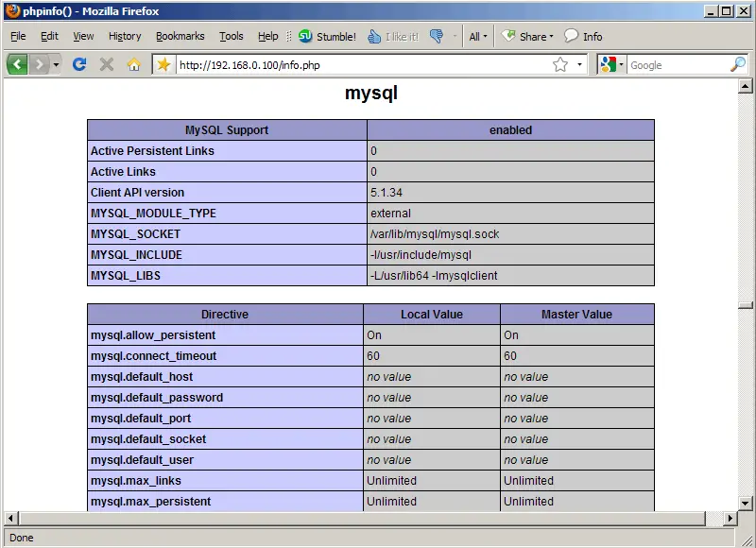This screenshot has width=756, height=548.
Task: Bookmark this page with the star icon in the URL bar
Action: pyautogui.click(x=560, y=64)
